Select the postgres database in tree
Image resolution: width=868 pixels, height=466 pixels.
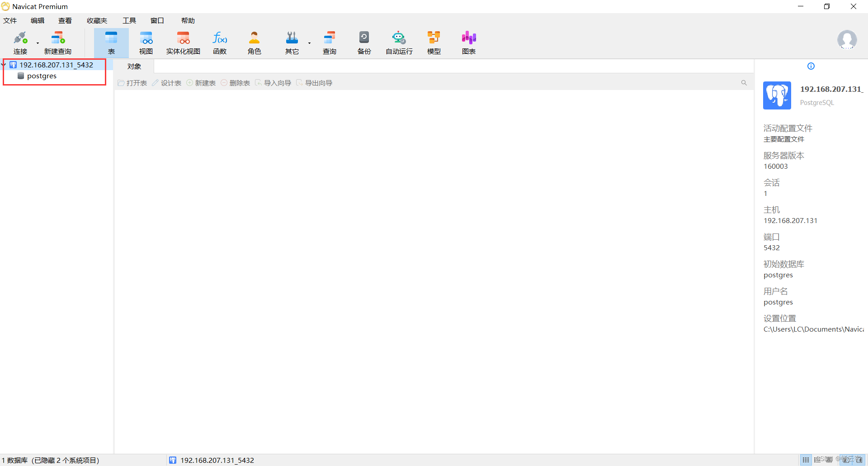click(42, 76)
